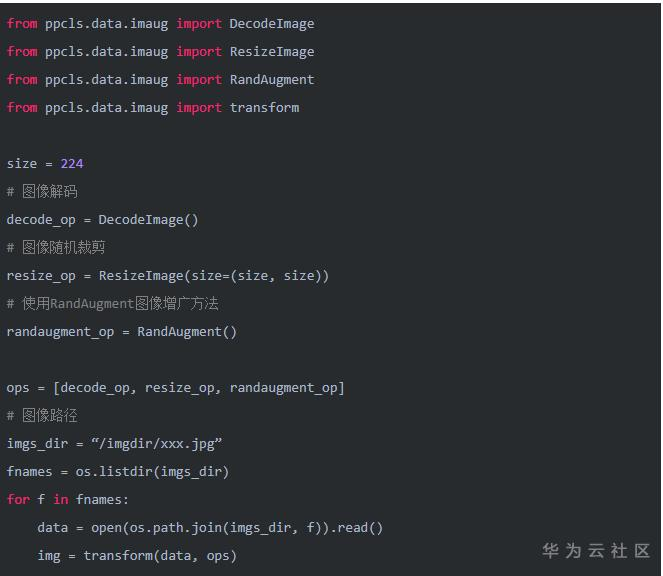Viewport: 663px width, 576px height.
Task: Click the comment '# 使用RandAugment图像增广方法'
Action: pos(112,303)
